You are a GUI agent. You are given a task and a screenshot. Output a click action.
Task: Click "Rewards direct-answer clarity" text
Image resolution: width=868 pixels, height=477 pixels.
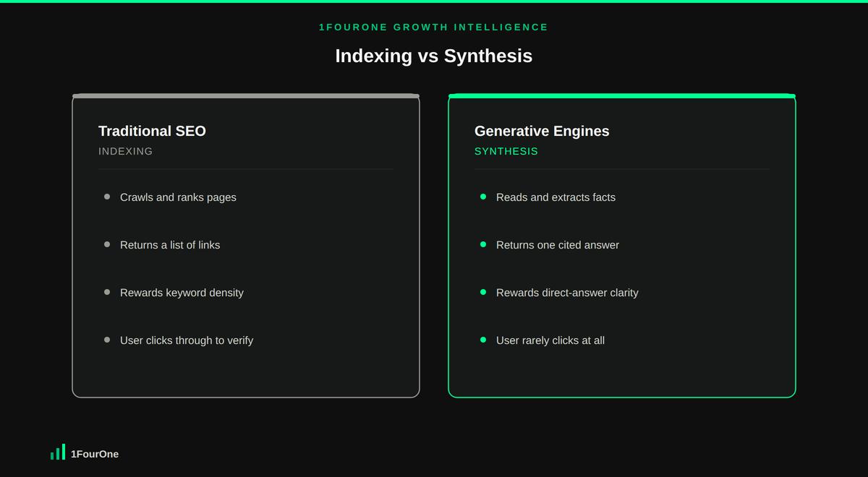[567, 293]
